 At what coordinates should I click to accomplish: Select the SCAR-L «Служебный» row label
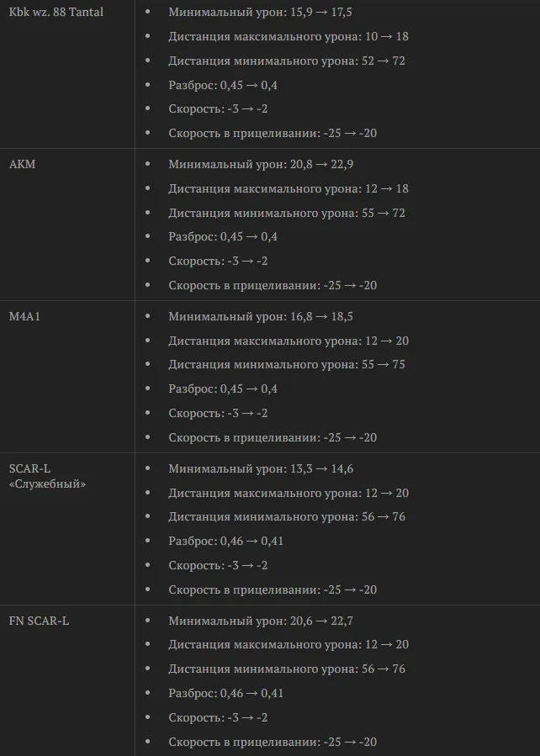[47, 476]
